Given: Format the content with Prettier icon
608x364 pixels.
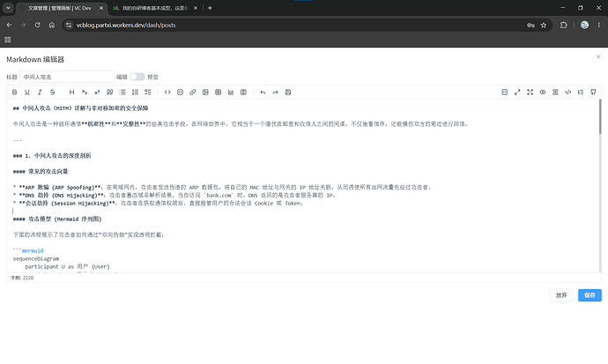Looking at the screenshot, I should click(x=505, y=93).
